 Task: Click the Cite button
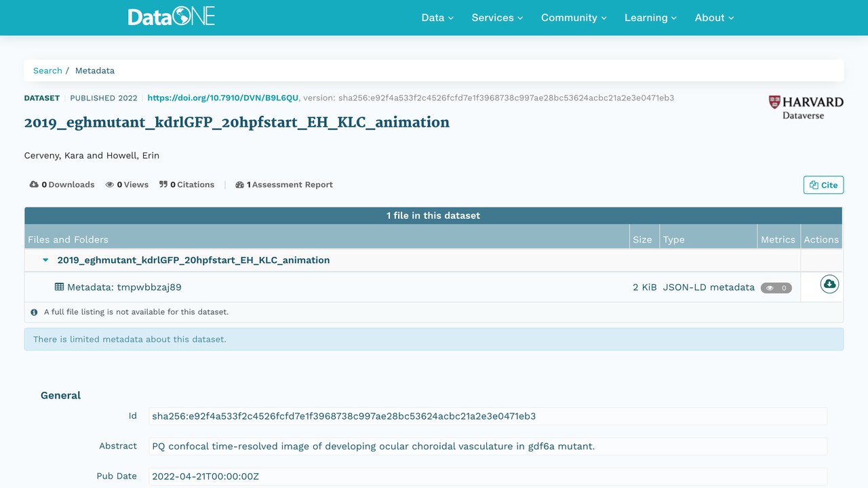[x=823, y=185]
